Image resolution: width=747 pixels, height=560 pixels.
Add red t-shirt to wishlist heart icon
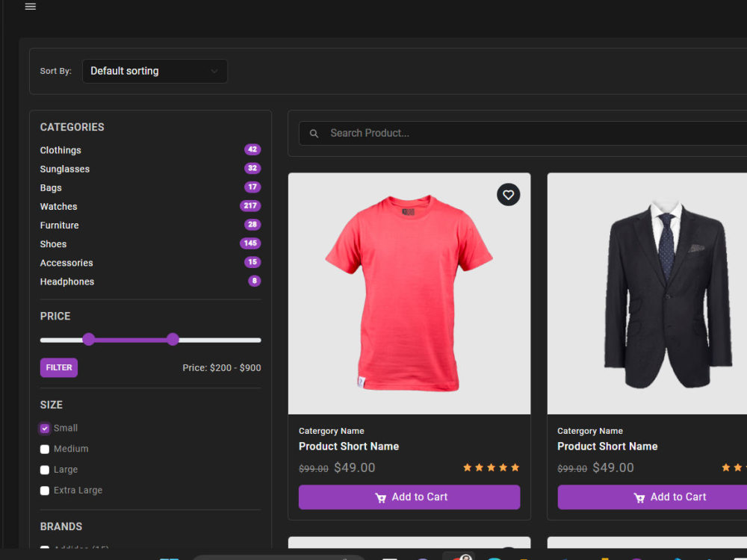click(x=508, y=195)
